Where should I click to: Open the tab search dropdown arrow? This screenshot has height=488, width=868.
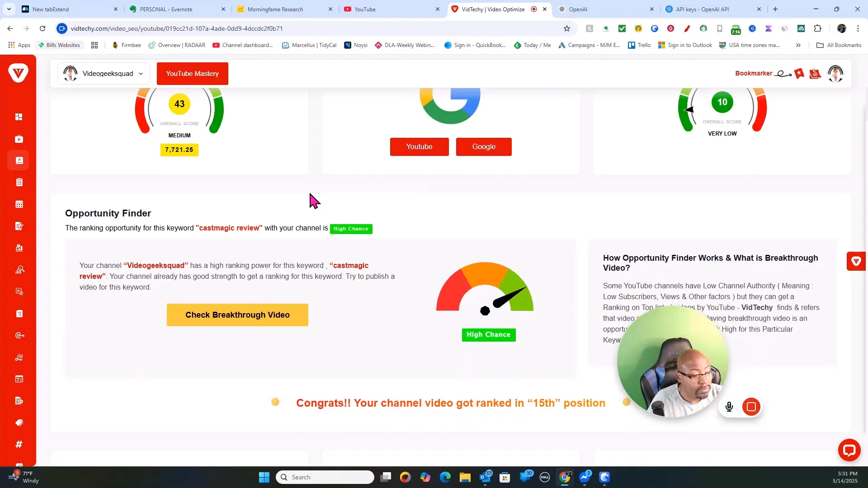9,9
